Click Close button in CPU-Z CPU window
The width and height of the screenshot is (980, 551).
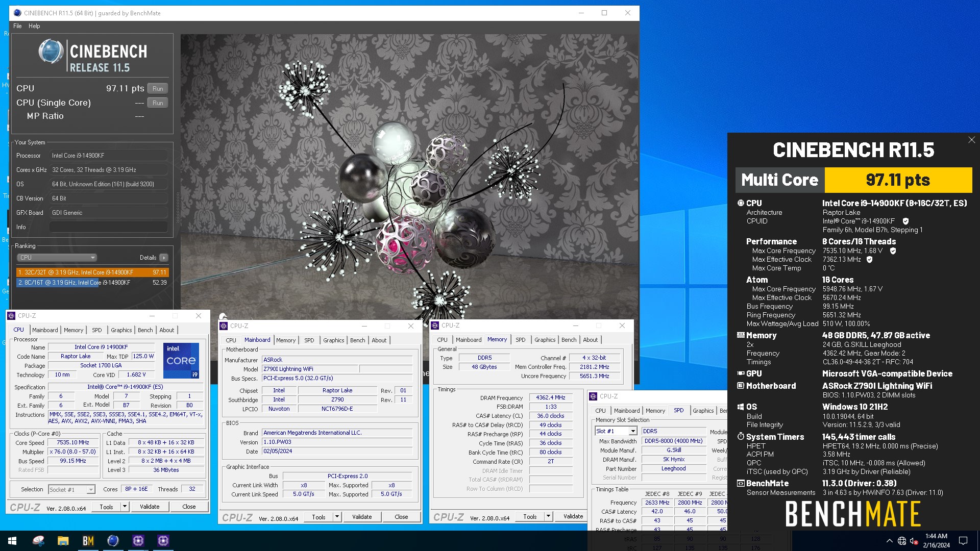(189, 507)
